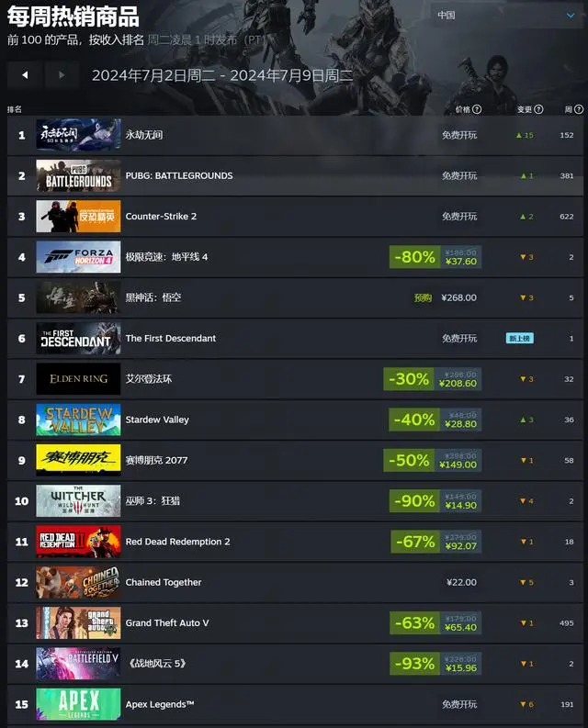The height and width of the screenshot is (728, 588).
Task: Open the Elden Ring logo thumbnail
Action: pos(79,379)
